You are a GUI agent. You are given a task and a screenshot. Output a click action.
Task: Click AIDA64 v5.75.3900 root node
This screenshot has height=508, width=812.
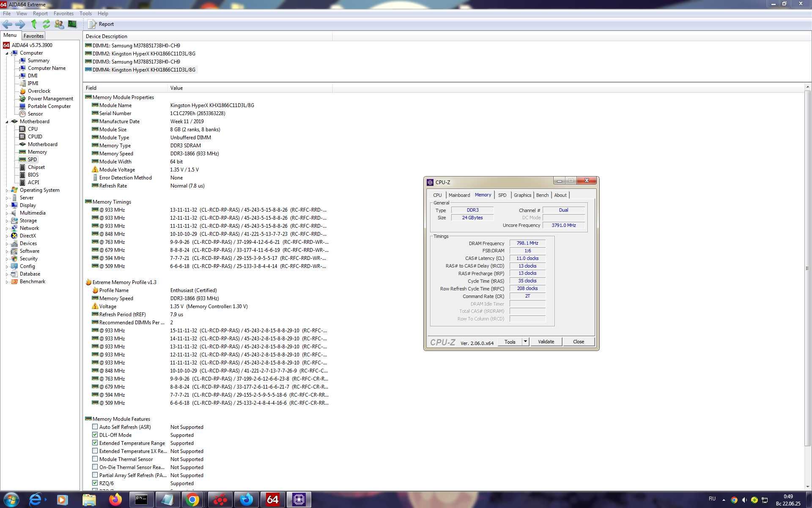(32, 45)
